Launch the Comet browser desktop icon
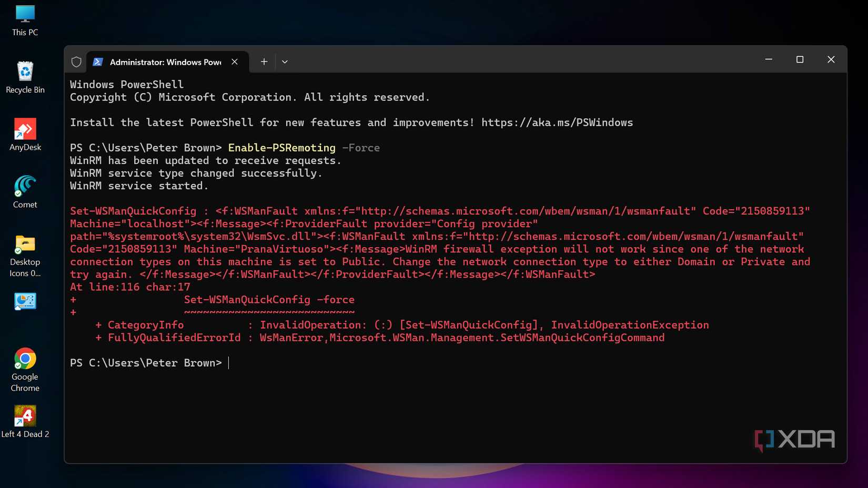 25,192
